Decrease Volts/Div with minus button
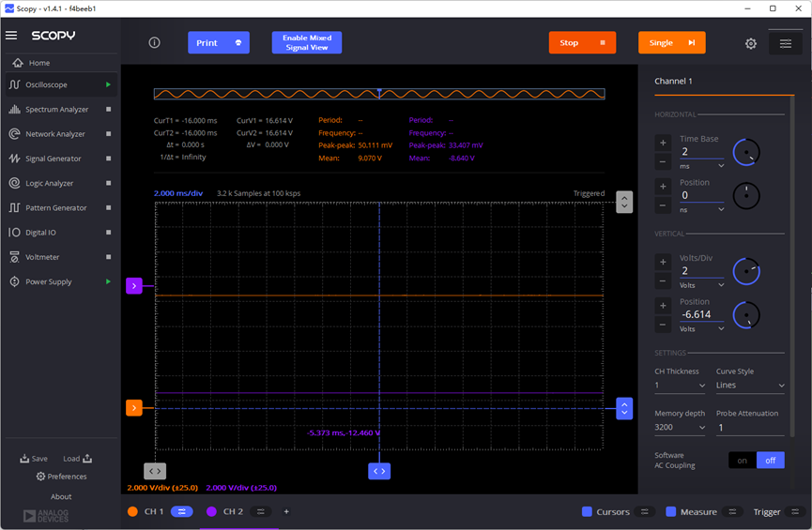Image resolution: width=812 pixels, height=530 pixels. (x=663, y=281)
